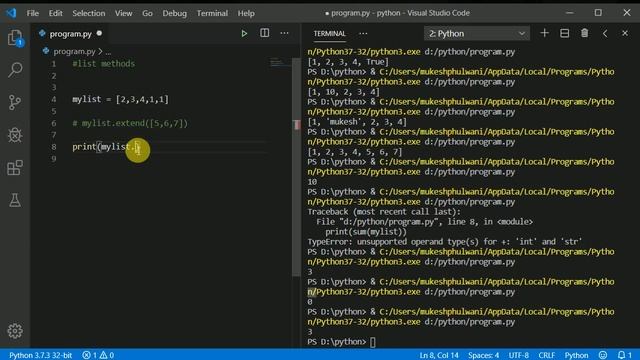Click program.py in the breadcrumb path

point(74,51)
